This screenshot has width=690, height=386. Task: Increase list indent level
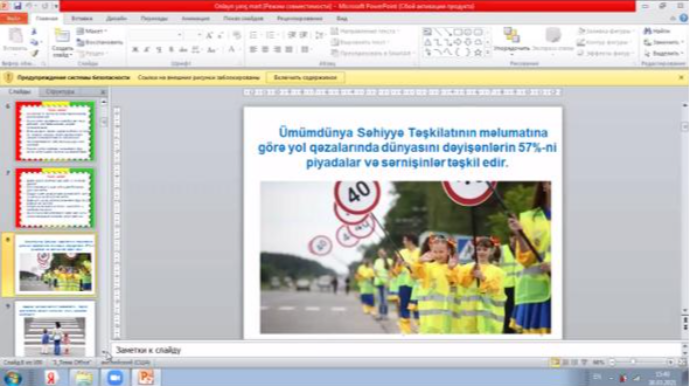pyautogui.click(x=304, y=35)
